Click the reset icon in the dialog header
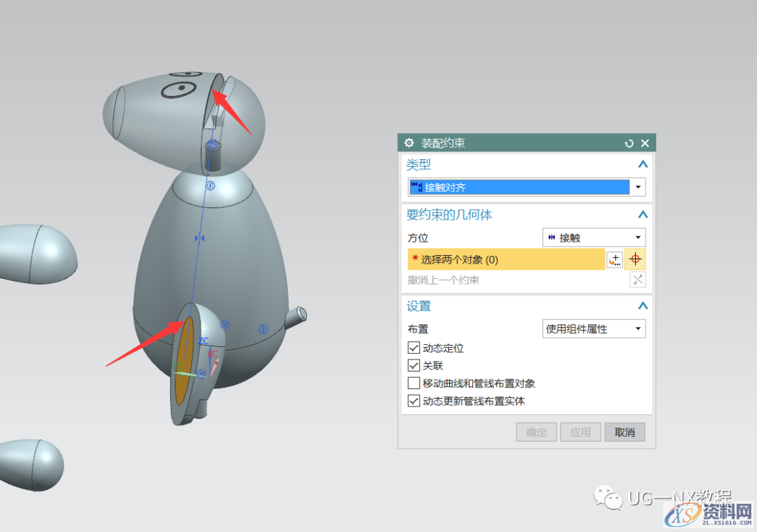 (x=629, y=142)
